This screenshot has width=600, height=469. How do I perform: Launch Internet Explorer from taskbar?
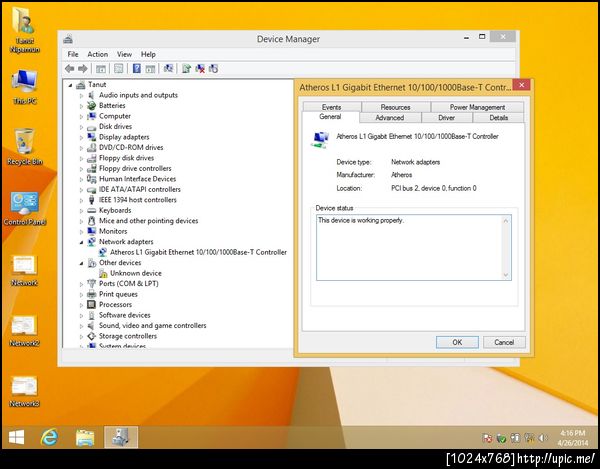[49, 437]
